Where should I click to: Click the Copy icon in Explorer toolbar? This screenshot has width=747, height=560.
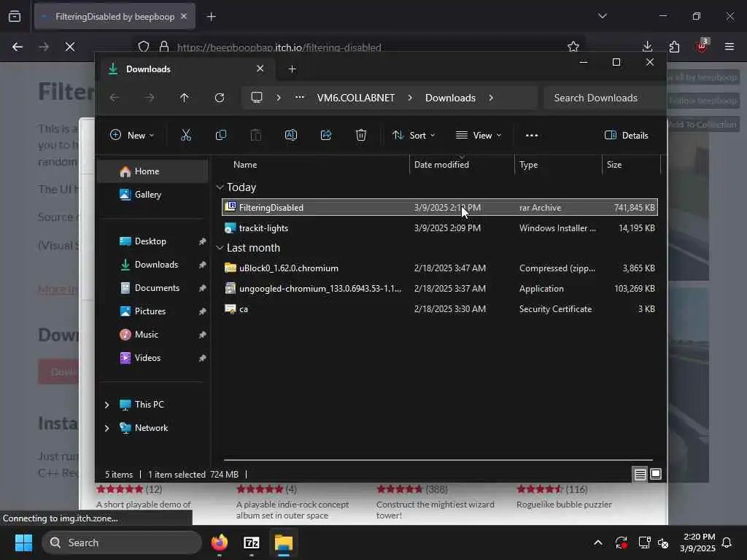[220, 135]
